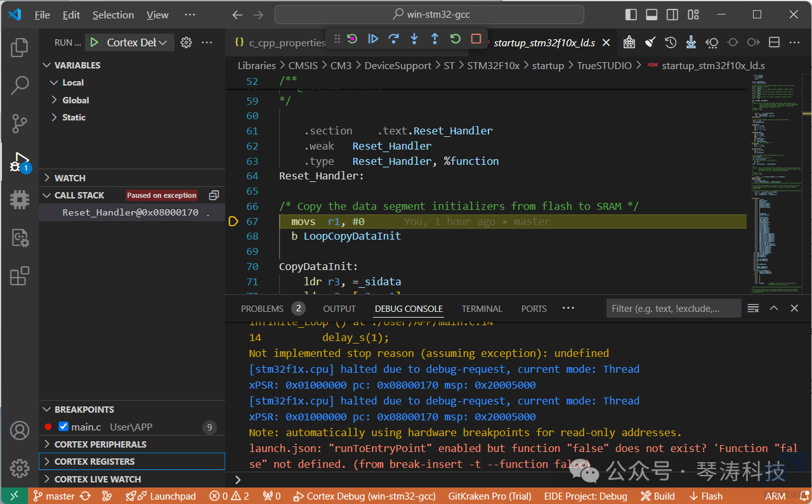
Task: Toggle the main.c breakpoint checkbox
Action: pyautogui.click(x=63, y=427)
